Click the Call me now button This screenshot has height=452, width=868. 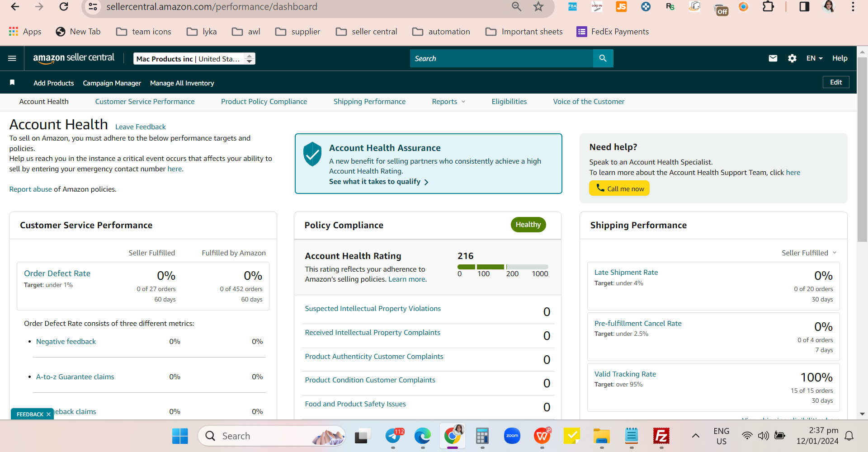619,188
